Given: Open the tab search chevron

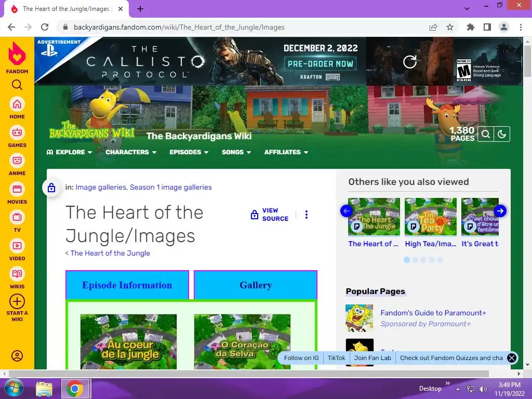Looking at the screenshot, I should click(467, 9).
